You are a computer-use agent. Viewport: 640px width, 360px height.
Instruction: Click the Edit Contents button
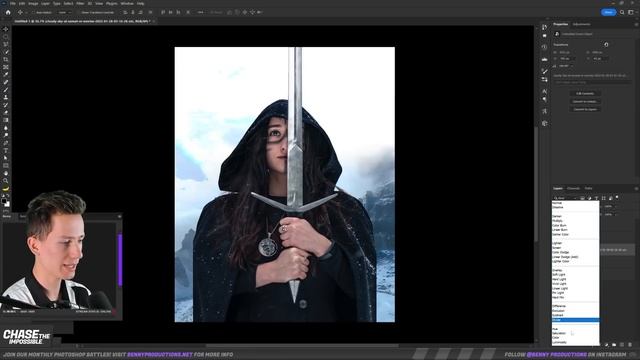585,93
